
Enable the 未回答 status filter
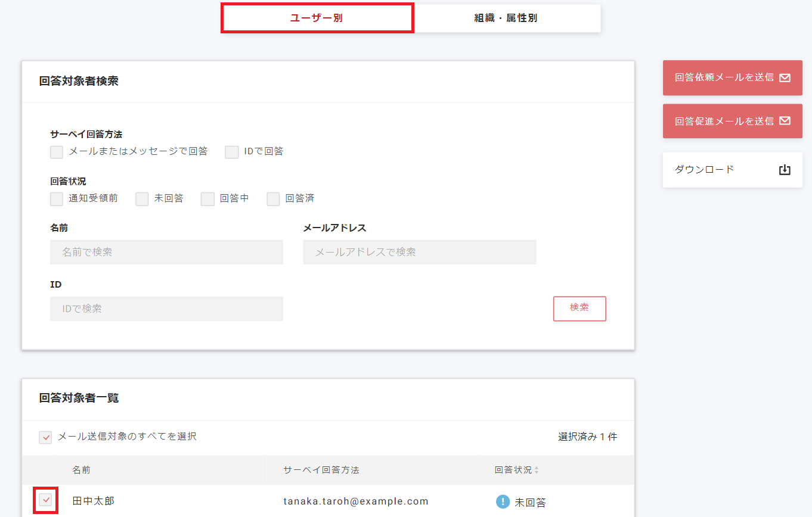point(141,198)
